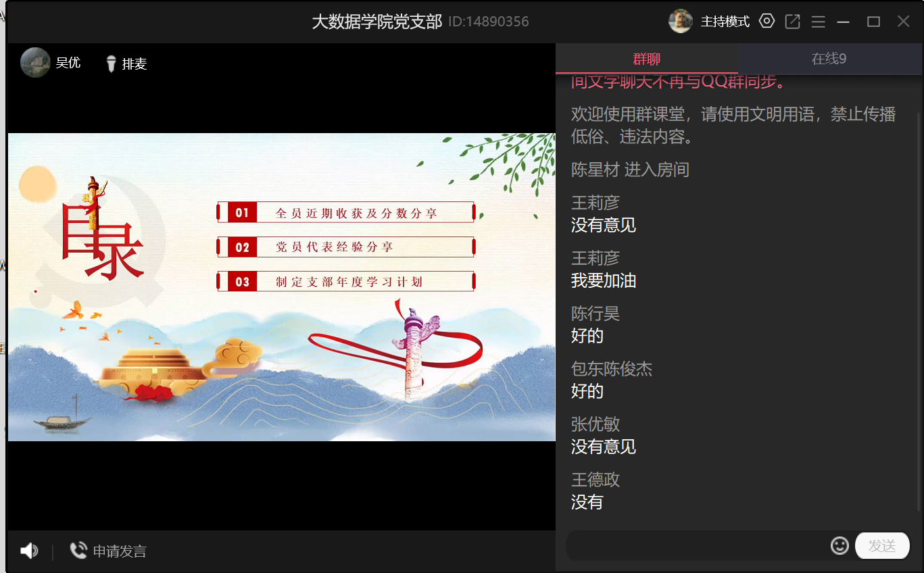The width and height of the screenshot is (924, 573).
Task: Click username 陈行昊 in chat
Action: pos(595,314)
